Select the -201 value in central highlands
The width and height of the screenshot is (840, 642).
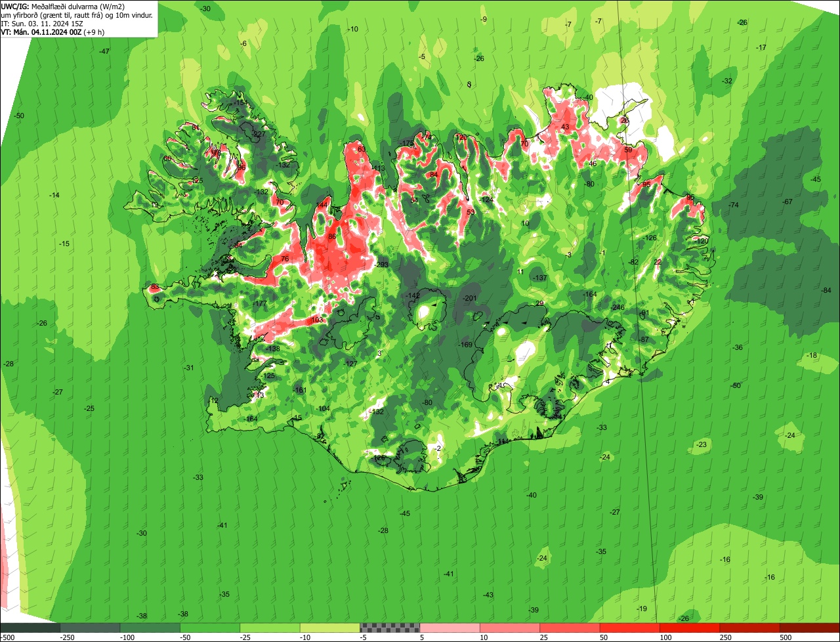[470, 298]
